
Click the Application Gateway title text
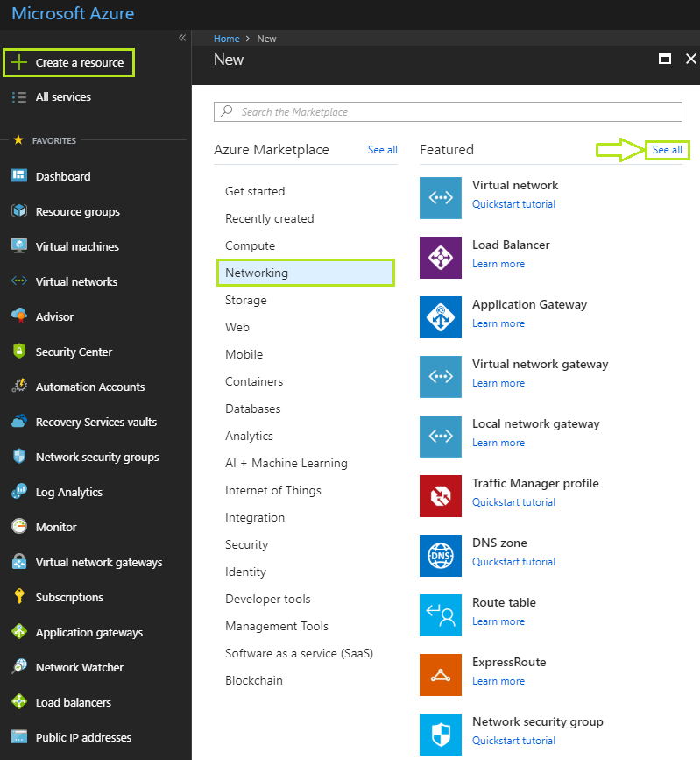[529, 304]
